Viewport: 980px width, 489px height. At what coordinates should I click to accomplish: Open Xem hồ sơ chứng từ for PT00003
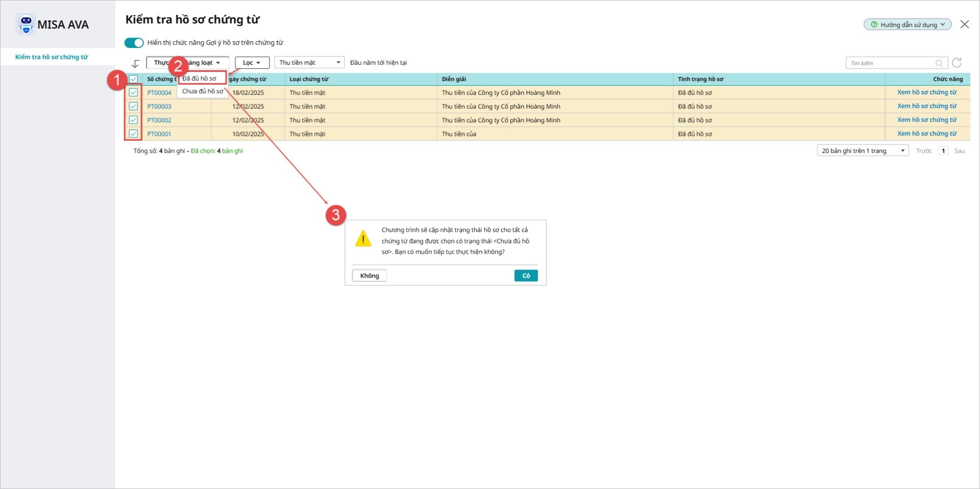coord(927,106)
